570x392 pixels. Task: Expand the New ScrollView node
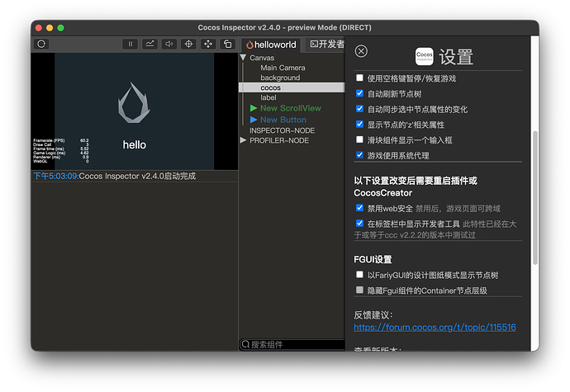(254, 108)
